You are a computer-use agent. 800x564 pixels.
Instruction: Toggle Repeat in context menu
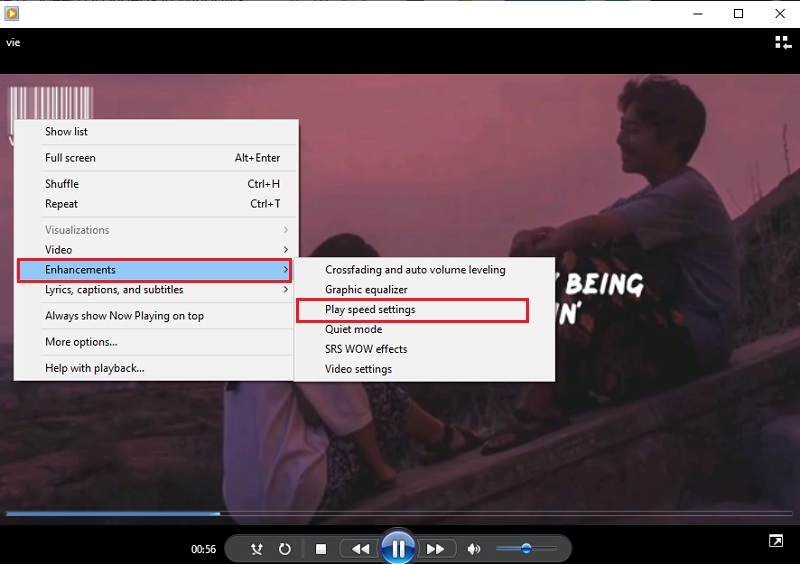[x=156, y=204]
